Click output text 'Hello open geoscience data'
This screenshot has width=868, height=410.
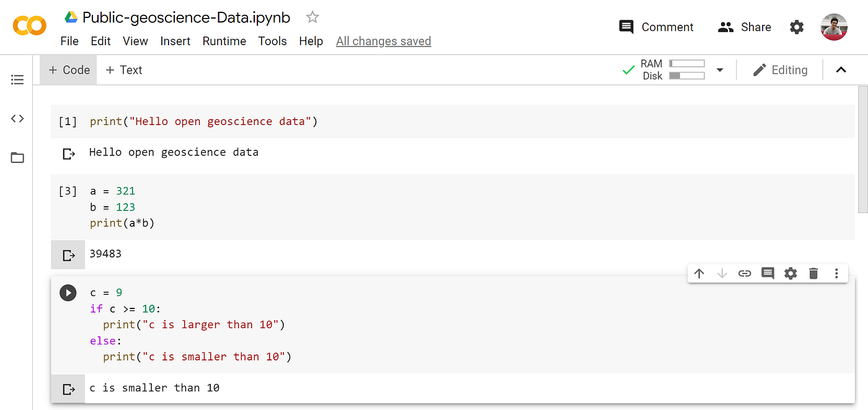click(174, 152)
